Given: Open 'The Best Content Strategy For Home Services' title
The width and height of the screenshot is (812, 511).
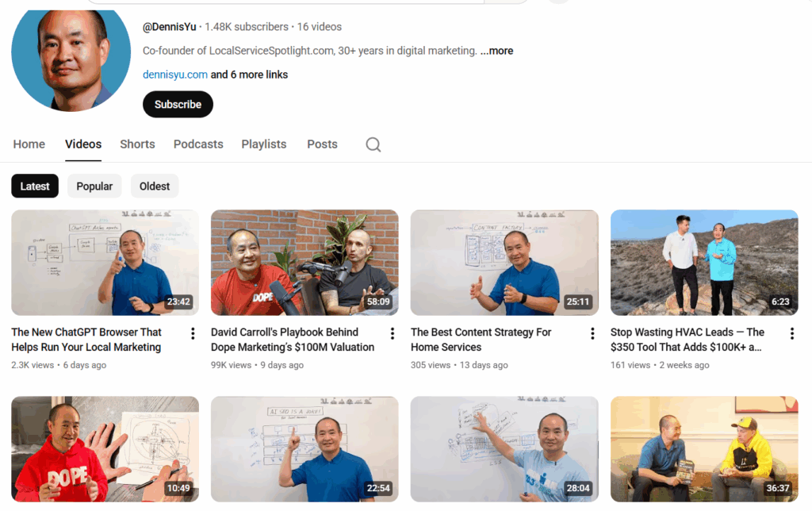Looking at the screenshot, I should pos(481,340).
